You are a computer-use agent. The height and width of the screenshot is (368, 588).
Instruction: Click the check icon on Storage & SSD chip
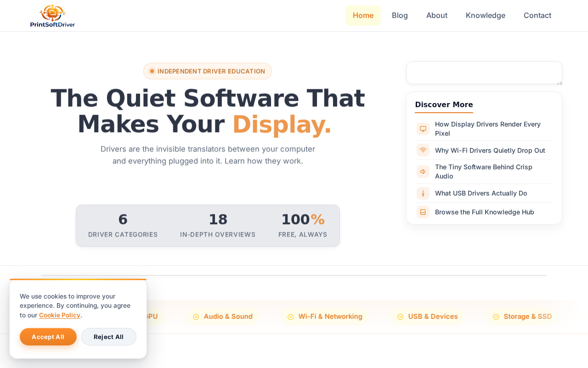click(x=496, y=317)
